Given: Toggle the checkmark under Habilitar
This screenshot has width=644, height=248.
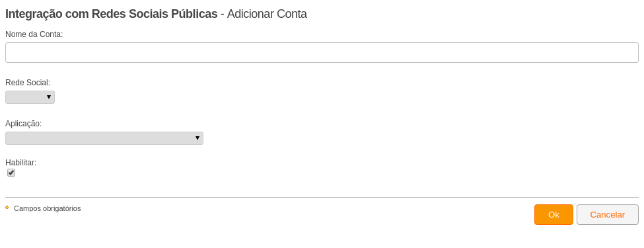Looking at the screenshot, I should (x=11, y=173).
